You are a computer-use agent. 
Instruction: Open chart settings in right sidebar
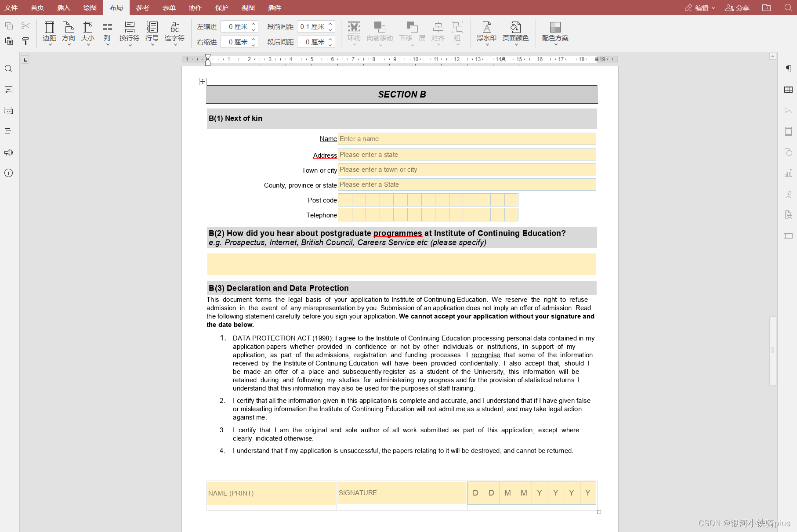tap(789, 173)
